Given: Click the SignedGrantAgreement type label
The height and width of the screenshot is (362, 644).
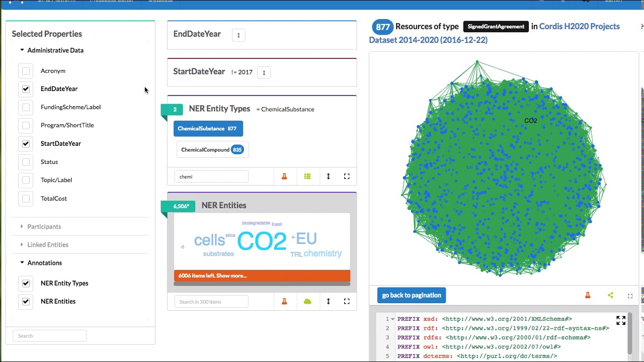Looking at the screenshot, I should (x=496, y=27).
